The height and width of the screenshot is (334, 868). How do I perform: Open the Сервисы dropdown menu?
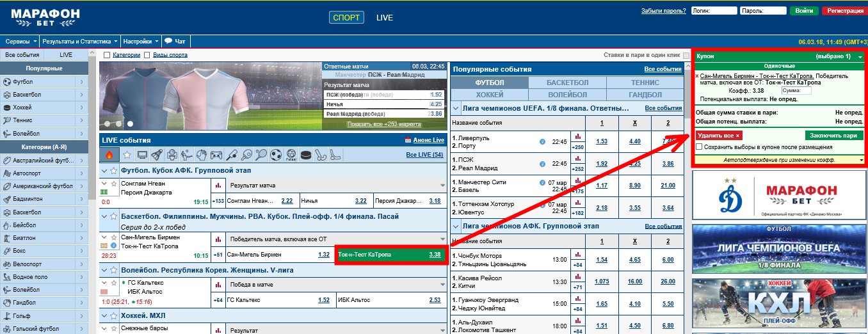point(20,40)
